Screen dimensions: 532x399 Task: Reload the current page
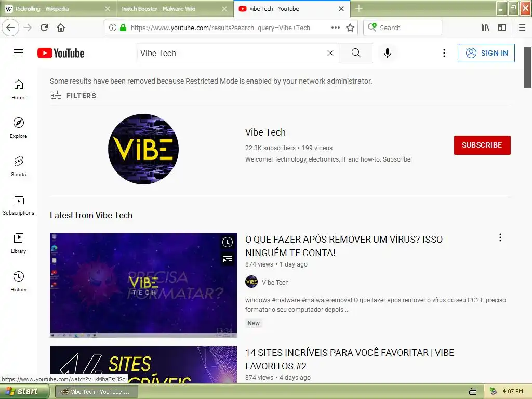point(45,28)
